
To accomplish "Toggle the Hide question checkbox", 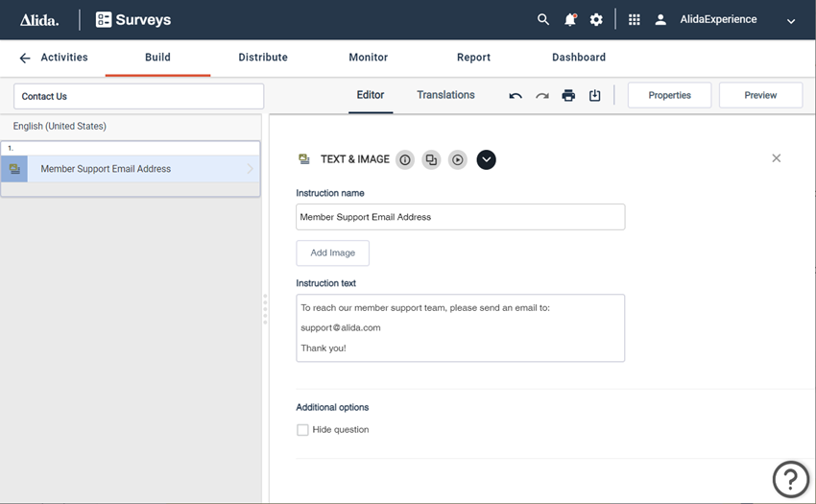I will tap(302, 429).
